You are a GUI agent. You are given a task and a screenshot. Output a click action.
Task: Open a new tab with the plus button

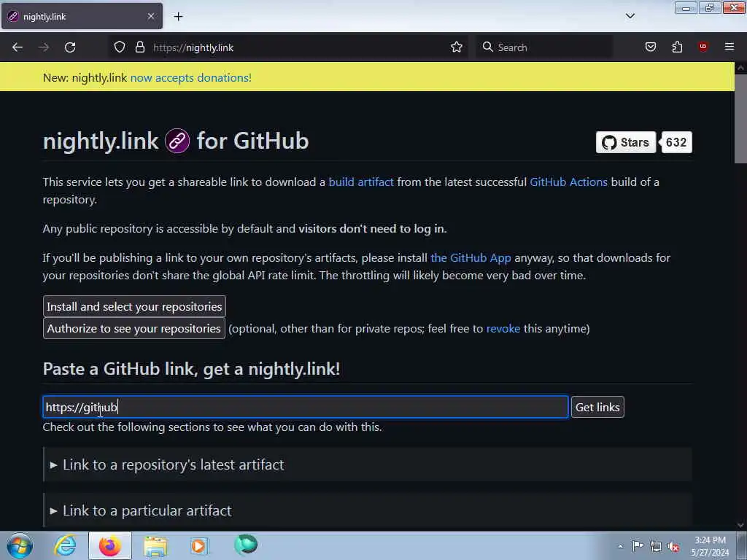click(x=178, y=17)
